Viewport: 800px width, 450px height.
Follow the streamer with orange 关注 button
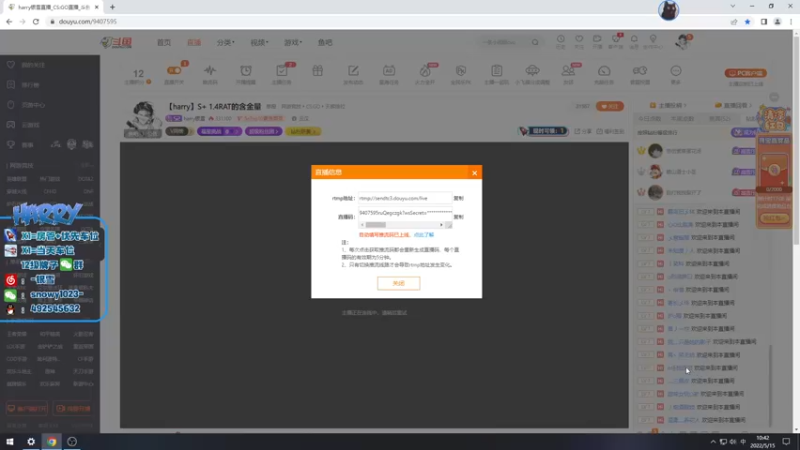(610, 106)
